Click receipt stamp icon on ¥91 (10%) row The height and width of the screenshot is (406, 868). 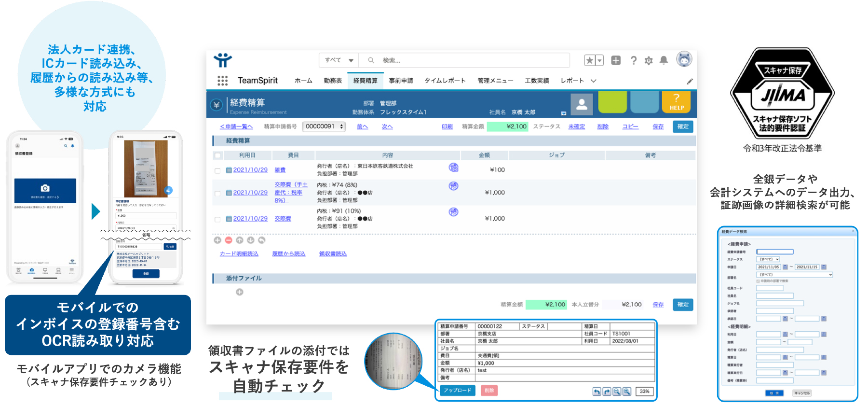454,212
